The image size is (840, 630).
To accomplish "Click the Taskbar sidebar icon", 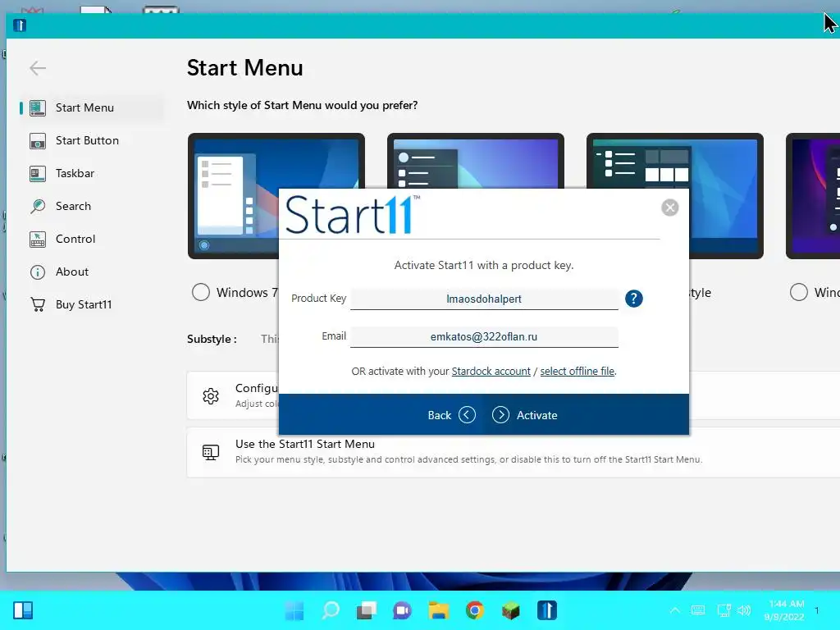I will pos(38,174).
